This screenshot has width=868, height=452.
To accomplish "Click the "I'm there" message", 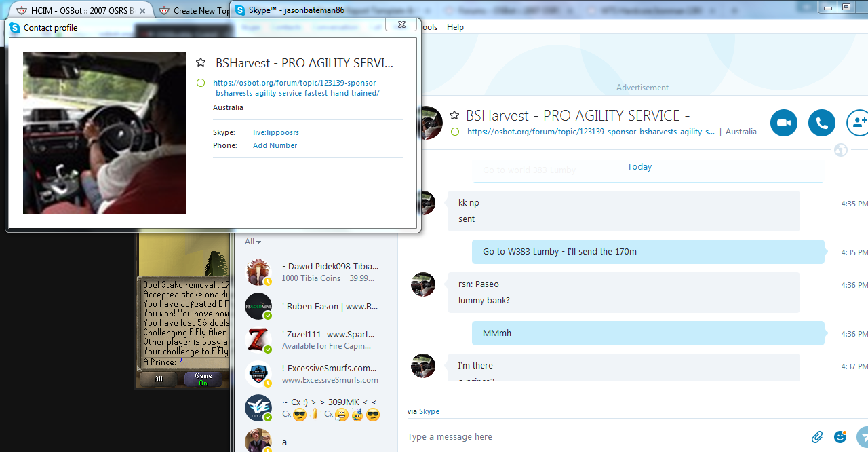I will coord(475,366).
